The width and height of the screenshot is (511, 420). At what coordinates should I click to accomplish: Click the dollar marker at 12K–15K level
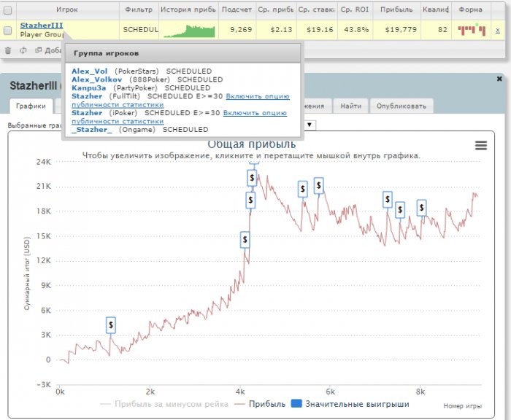[245, 239]
